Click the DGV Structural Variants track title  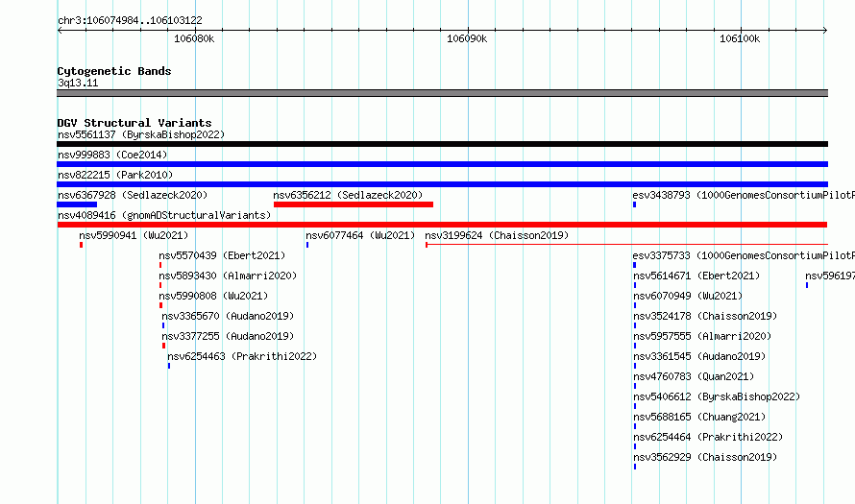point(134,123)
